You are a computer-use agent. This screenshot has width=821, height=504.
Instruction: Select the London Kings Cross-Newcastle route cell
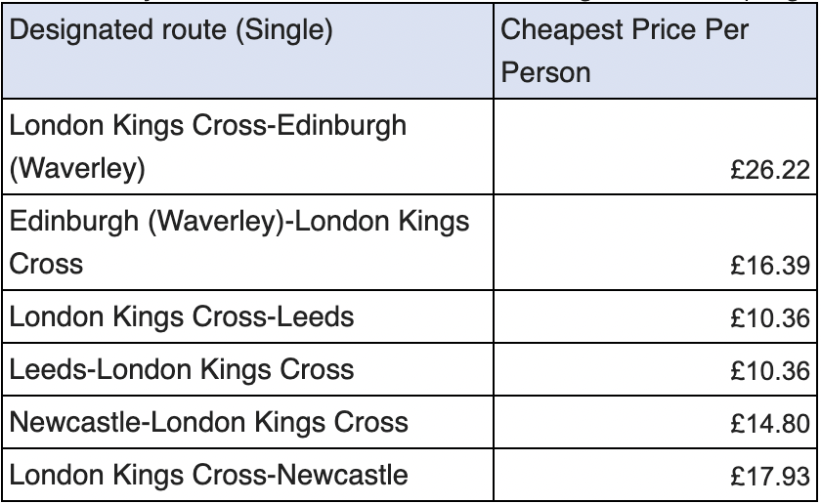pos(247,475)
